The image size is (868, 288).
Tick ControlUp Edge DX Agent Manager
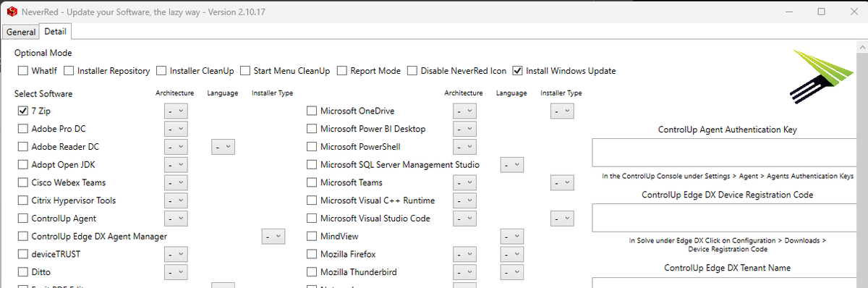pyautogui.click(x=23, y=237)
